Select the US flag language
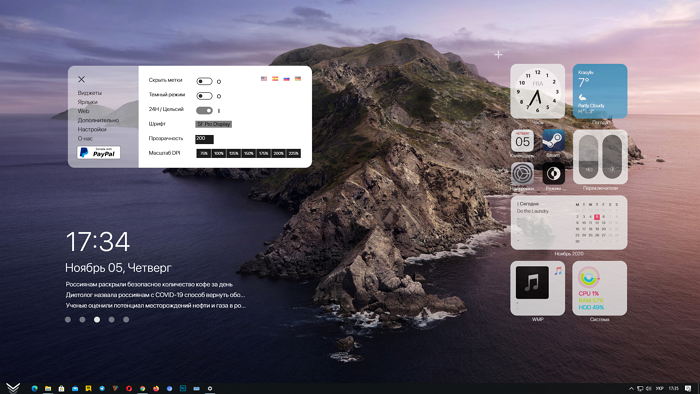Screen dimensions: 700x394 [x=264, y=79]
